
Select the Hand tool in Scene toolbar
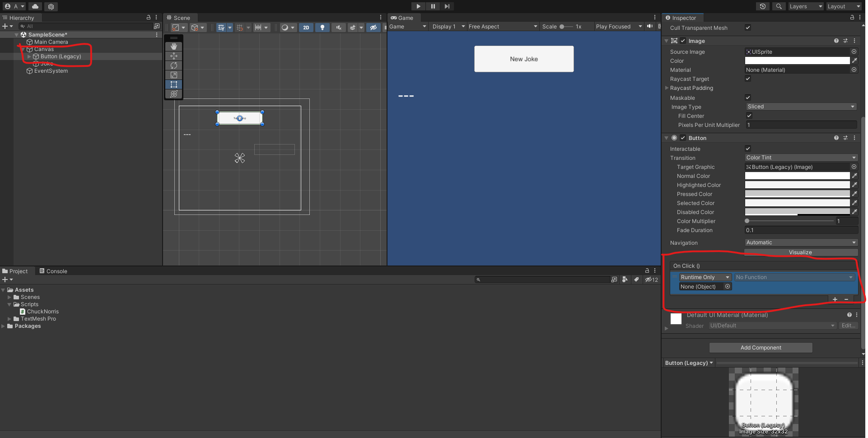174,47
